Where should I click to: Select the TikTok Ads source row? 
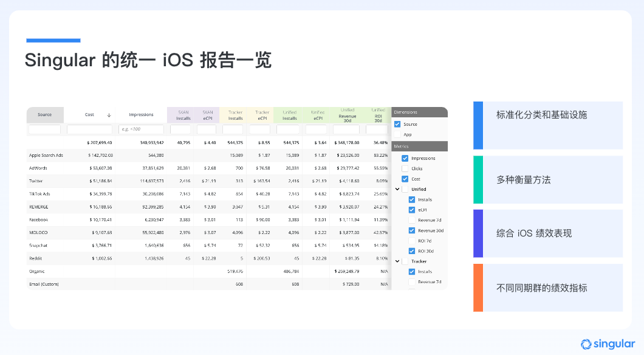[x=208, y=194]
